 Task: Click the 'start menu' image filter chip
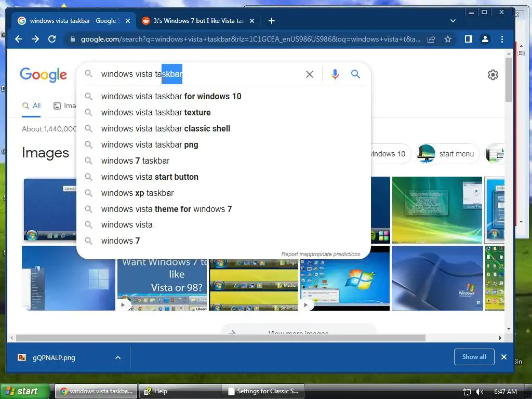click(x=447, y=154)
